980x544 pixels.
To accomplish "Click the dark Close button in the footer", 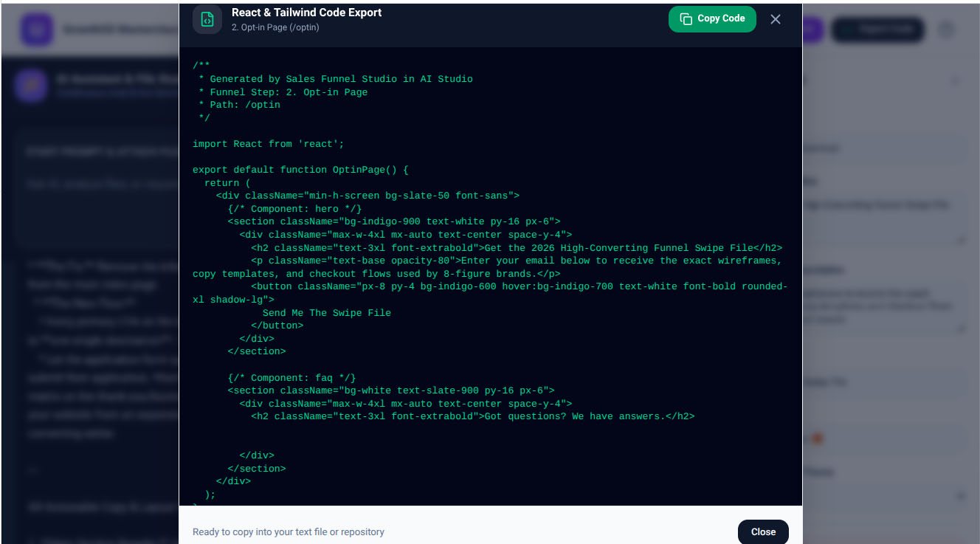I will [763, 531].
